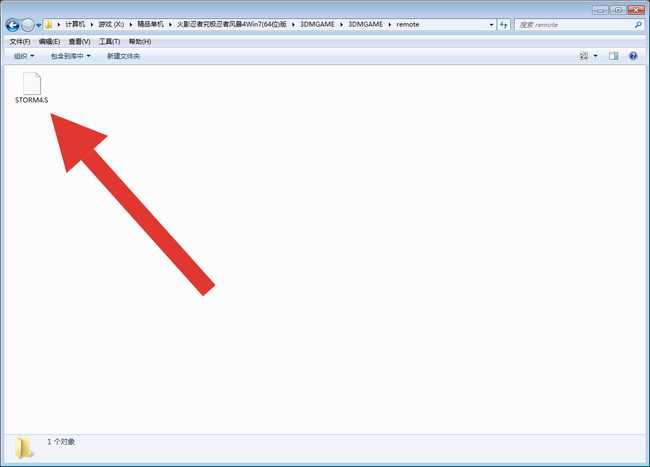
Task: Select the STORM4.S file icon
Action: pyautogui.click(x=31, y=86)
